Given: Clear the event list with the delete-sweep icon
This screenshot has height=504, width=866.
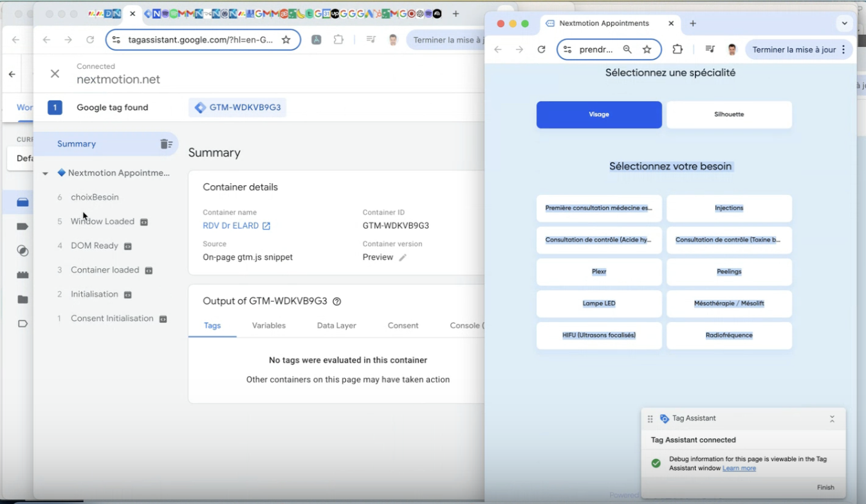Looking at the screenshot, I should tap(166, 144).
